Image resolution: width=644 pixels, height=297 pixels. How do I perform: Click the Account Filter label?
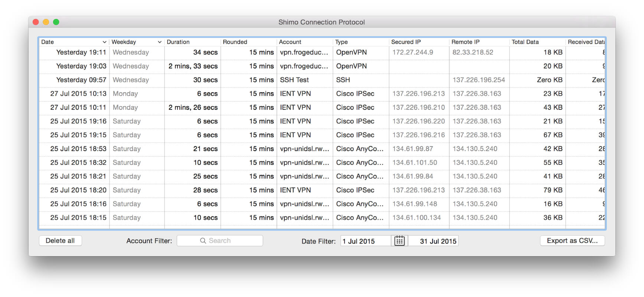(x=149, y=241)
